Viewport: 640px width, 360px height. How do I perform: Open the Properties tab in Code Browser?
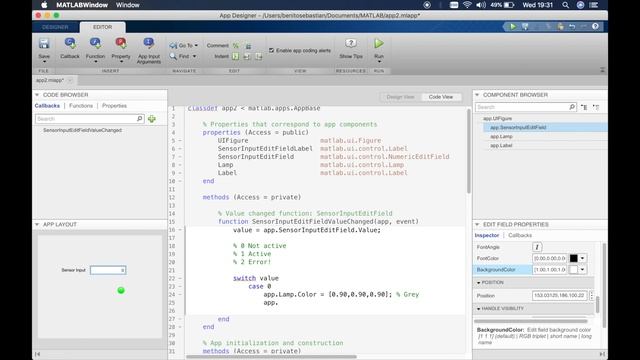(x=114, y=106)
